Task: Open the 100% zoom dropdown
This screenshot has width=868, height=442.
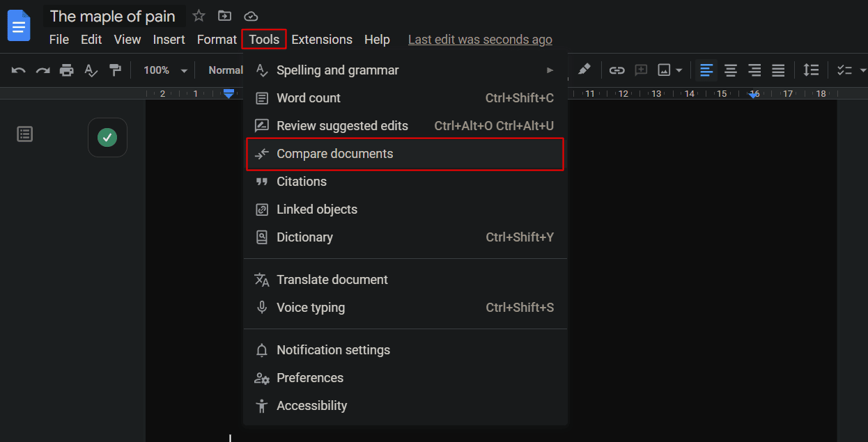Action: 165,70
